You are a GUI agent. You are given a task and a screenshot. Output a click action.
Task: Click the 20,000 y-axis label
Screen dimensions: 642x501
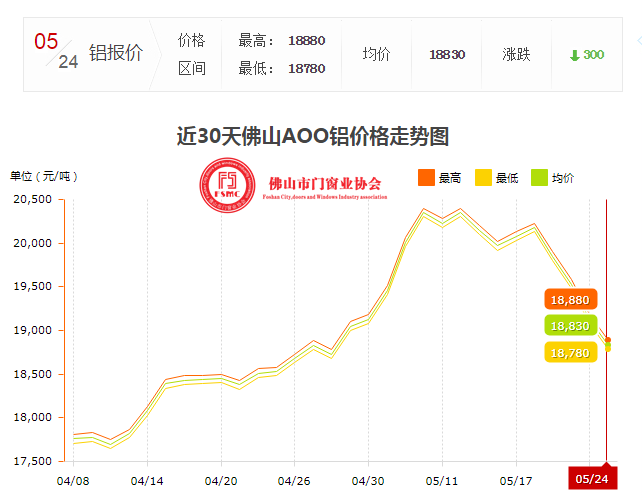pos(32,243)
